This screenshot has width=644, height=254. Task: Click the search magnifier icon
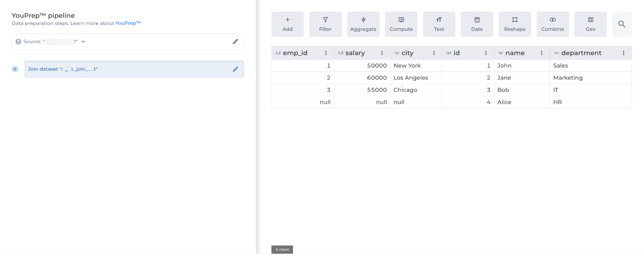coord(622,24)
